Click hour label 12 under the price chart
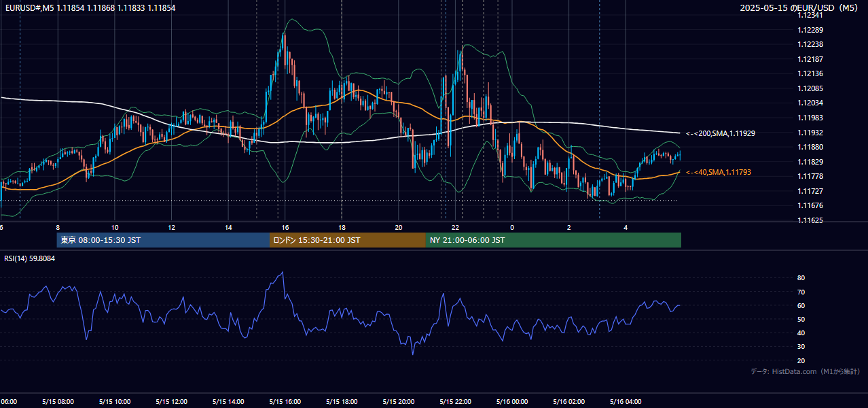868x408 pixels. pos(171,228)
